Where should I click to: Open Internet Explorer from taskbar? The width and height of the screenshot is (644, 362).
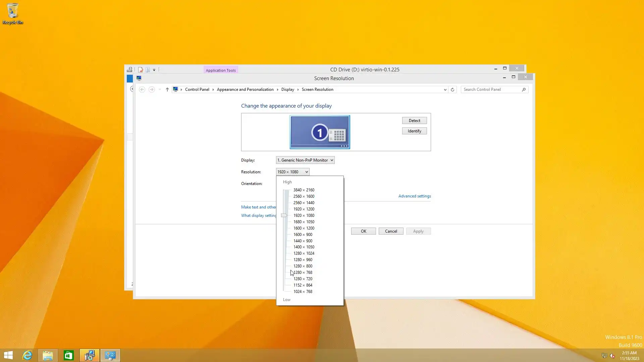pyautogui.click(x=27, y=355)
